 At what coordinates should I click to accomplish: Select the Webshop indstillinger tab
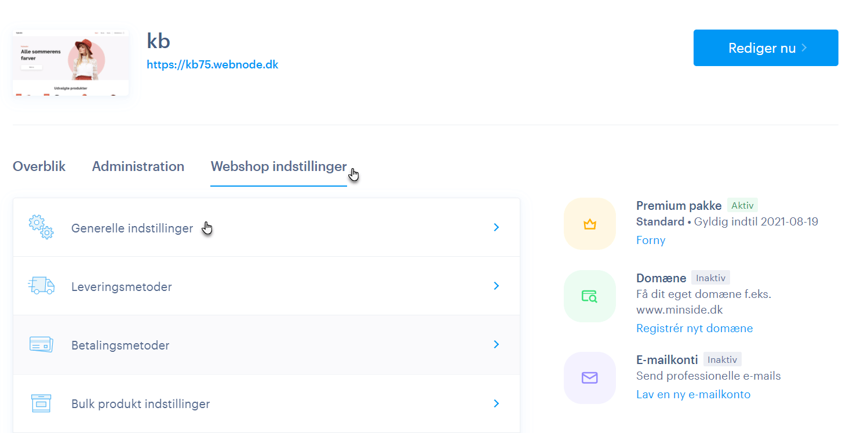278,166
